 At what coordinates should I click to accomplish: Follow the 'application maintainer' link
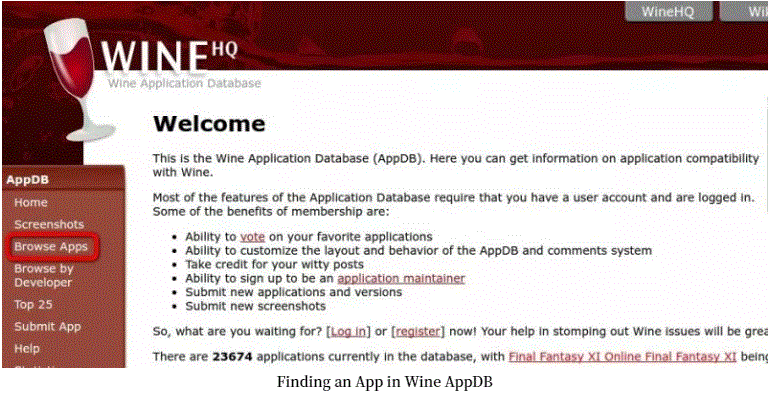[x=401, y=278]
